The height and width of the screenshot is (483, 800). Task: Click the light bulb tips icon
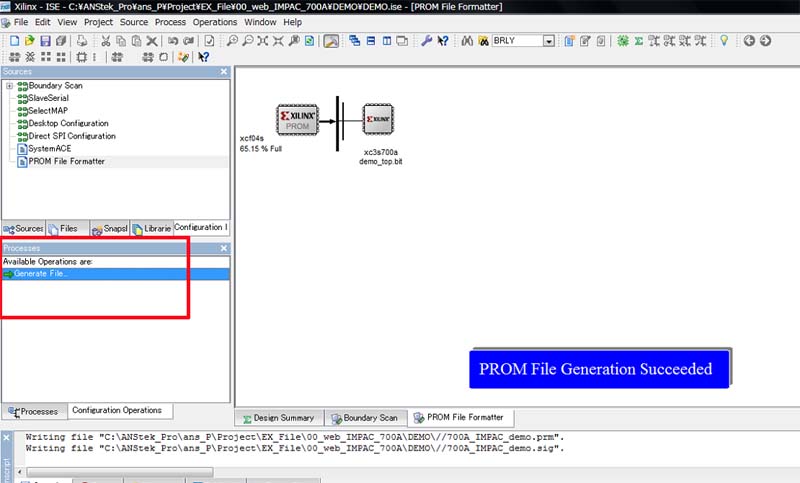click(x=723, y=40)
